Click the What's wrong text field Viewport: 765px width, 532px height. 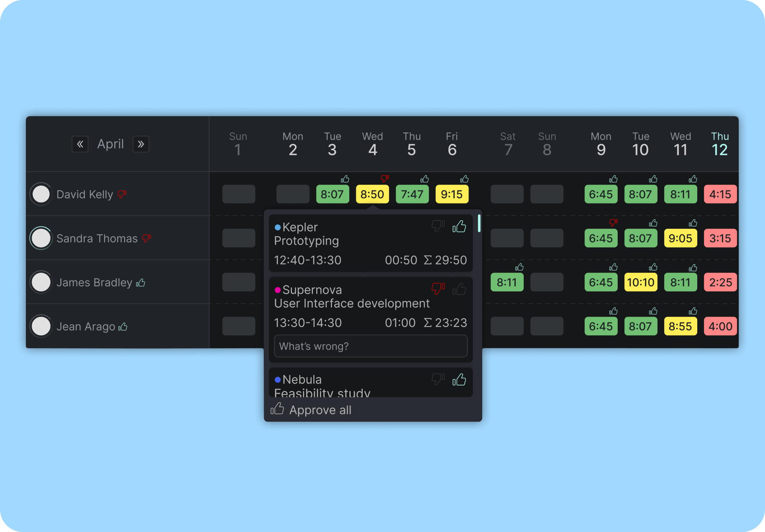370,346
